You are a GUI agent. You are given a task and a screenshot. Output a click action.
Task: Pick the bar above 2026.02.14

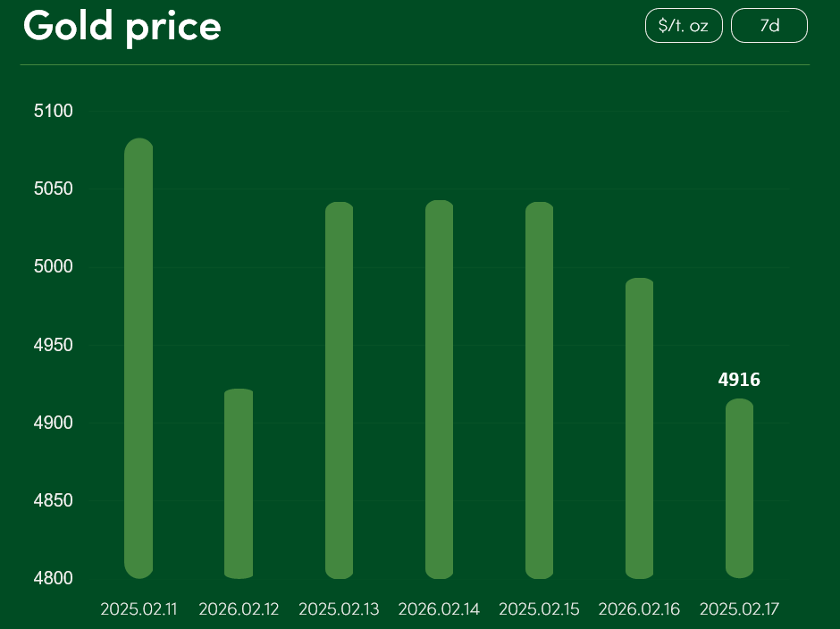pyautogui.click(x=439, y=389)
